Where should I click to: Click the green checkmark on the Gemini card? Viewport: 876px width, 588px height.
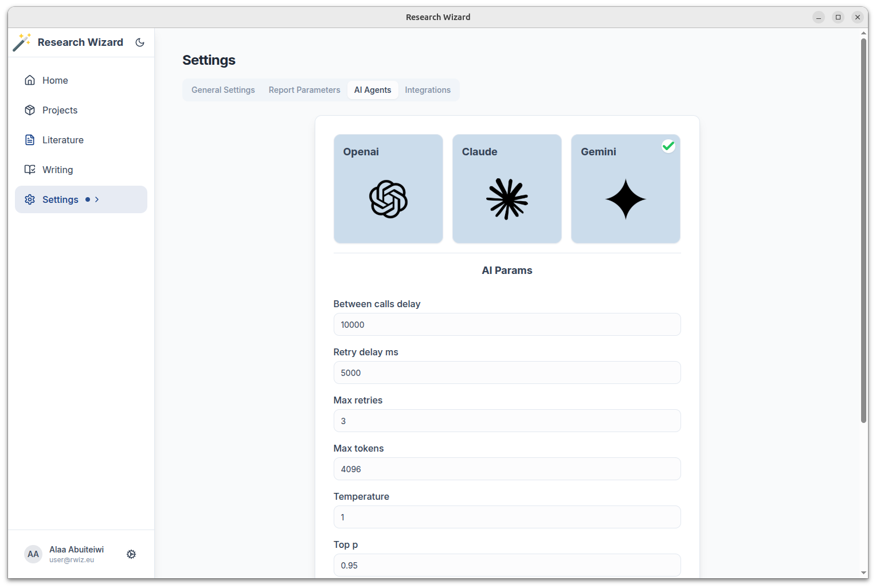tap(668, 146)
